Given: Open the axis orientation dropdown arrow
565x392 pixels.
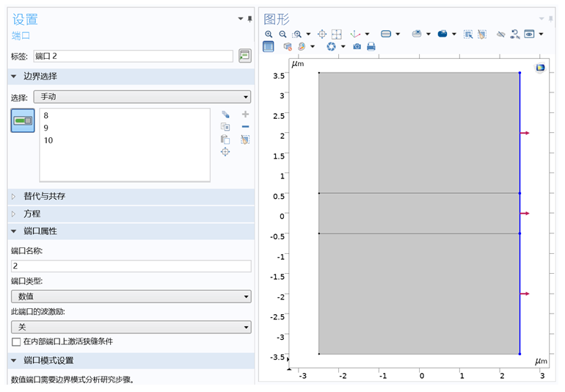Looking at the screenshot, I should tap(367, 35).
